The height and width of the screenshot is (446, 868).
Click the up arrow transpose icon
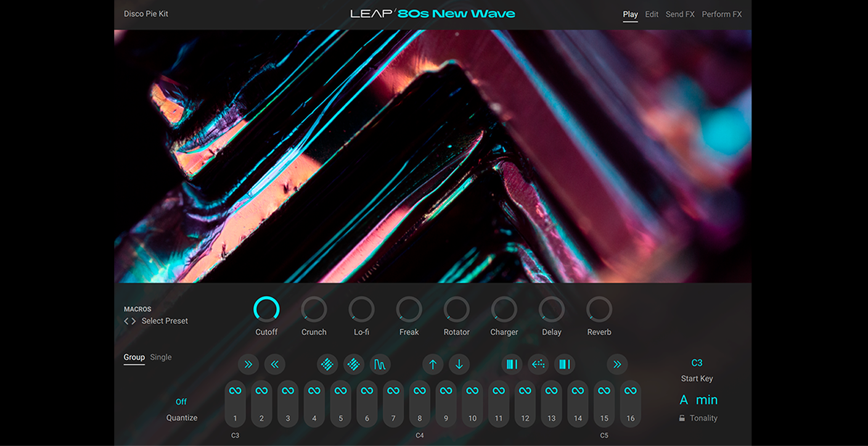(432, 364)
